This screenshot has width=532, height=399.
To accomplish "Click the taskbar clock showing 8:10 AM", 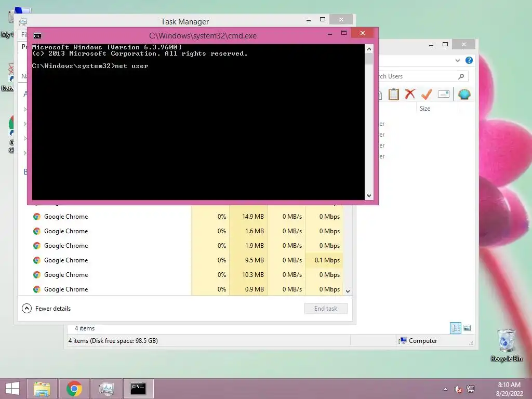I will click(509, 389).
